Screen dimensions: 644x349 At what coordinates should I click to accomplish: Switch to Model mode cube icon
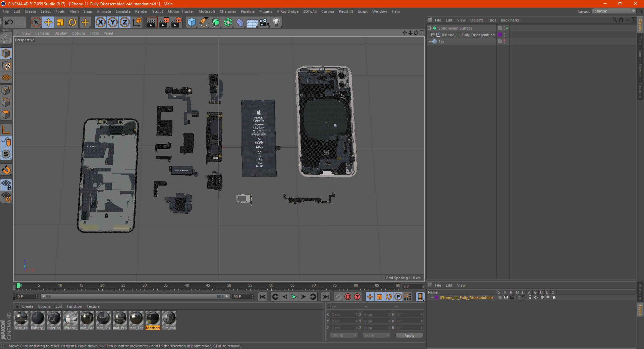click(6, 53)
